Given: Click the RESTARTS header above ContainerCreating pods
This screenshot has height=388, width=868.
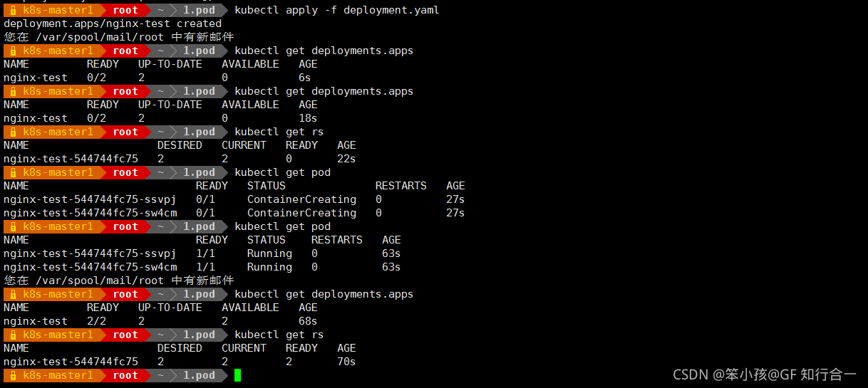Looking at the screenshot, I should (x=401, y=186).
